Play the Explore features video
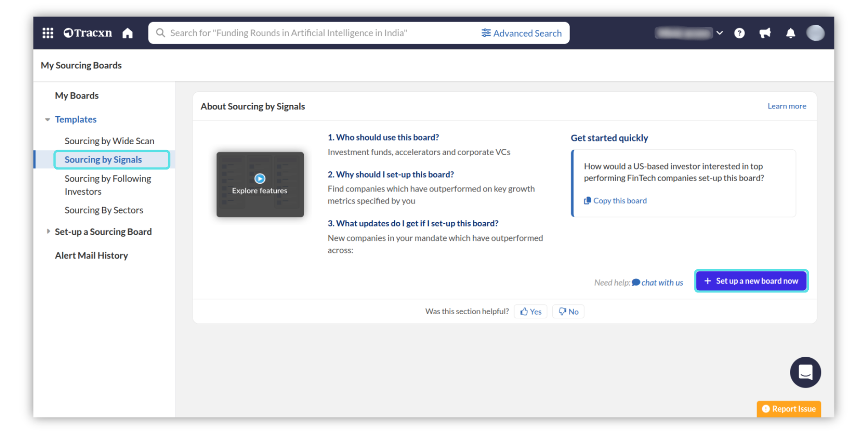This screenshot has height=434, width=868. tap(260, 179)
